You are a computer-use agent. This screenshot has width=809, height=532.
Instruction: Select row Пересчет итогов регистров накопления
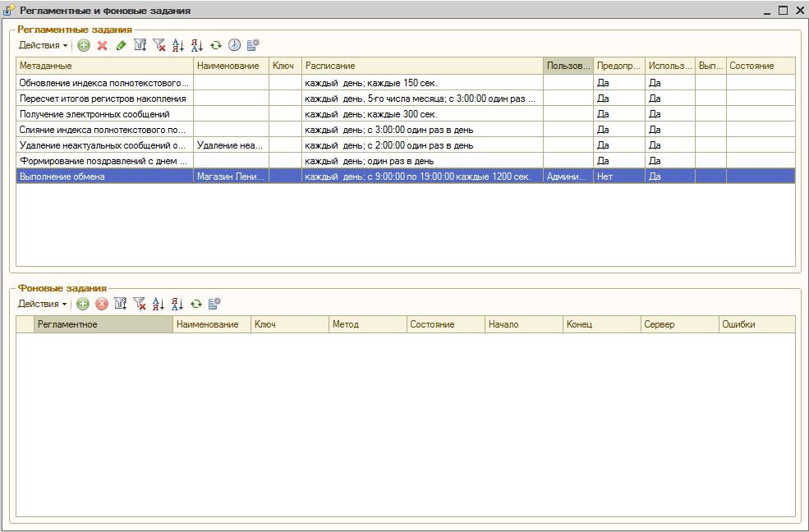click(406, 99)
